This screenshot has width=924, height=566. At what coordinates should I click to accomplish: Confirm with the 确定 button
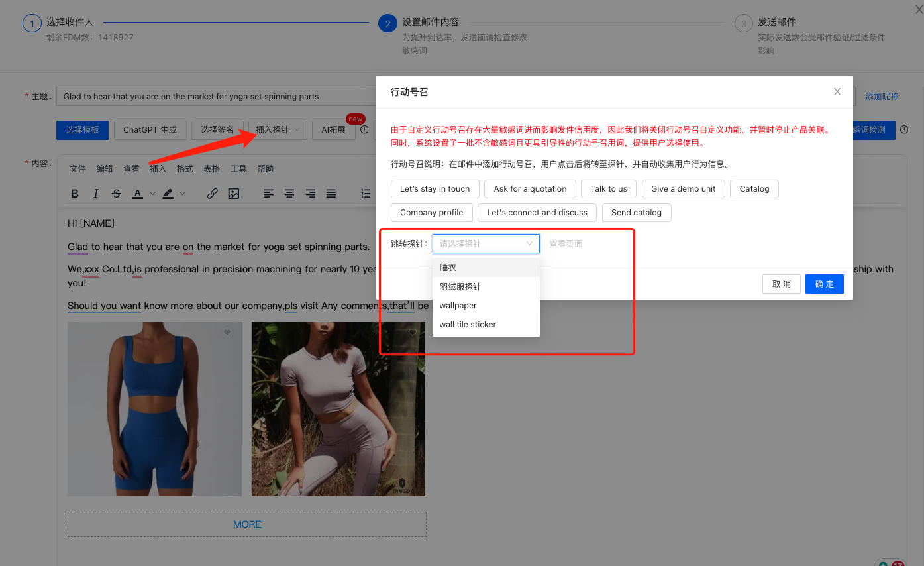pos(825,284)
